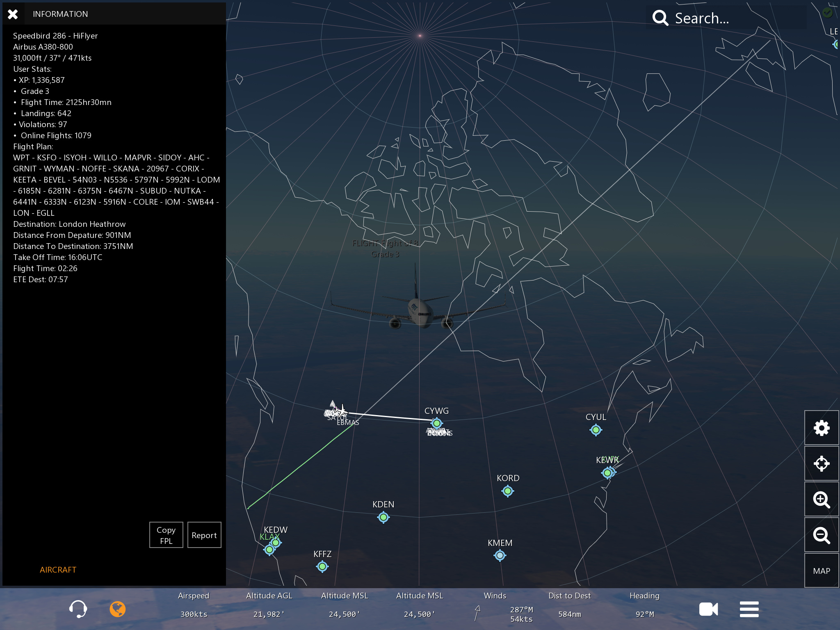Close the Information panel with the X icon

[x=13, y=14]
